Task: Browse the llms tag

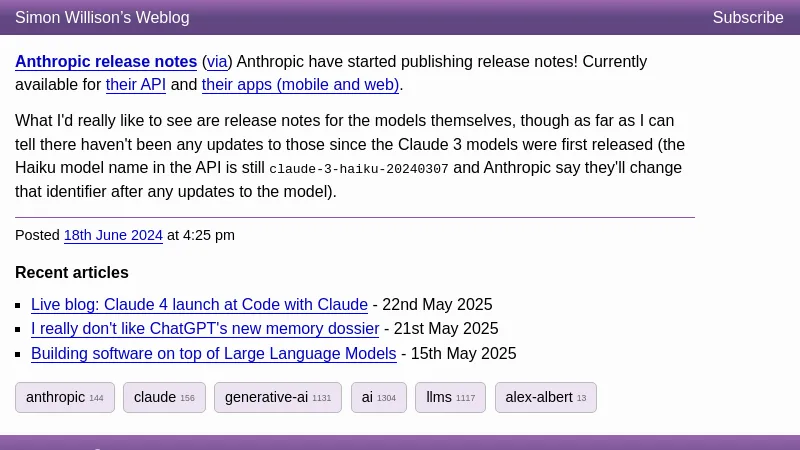Action: pos(450,397)
